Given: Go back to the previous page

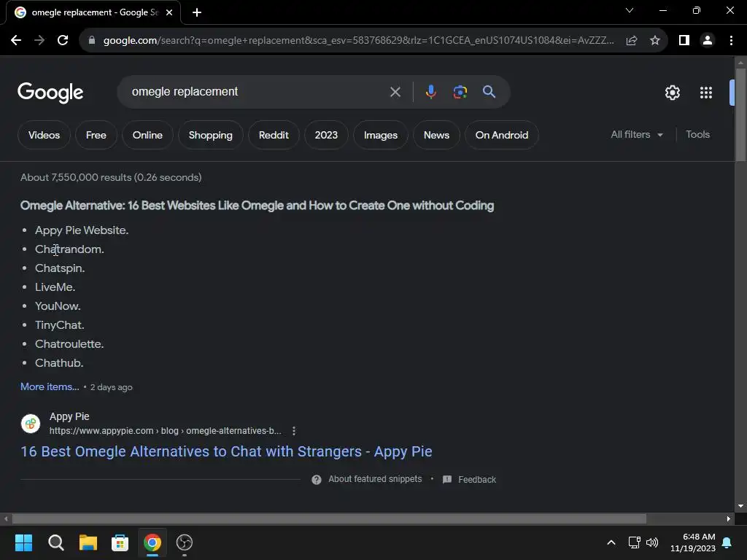Looking at the screenshot, I should click(x=16, y=41).
